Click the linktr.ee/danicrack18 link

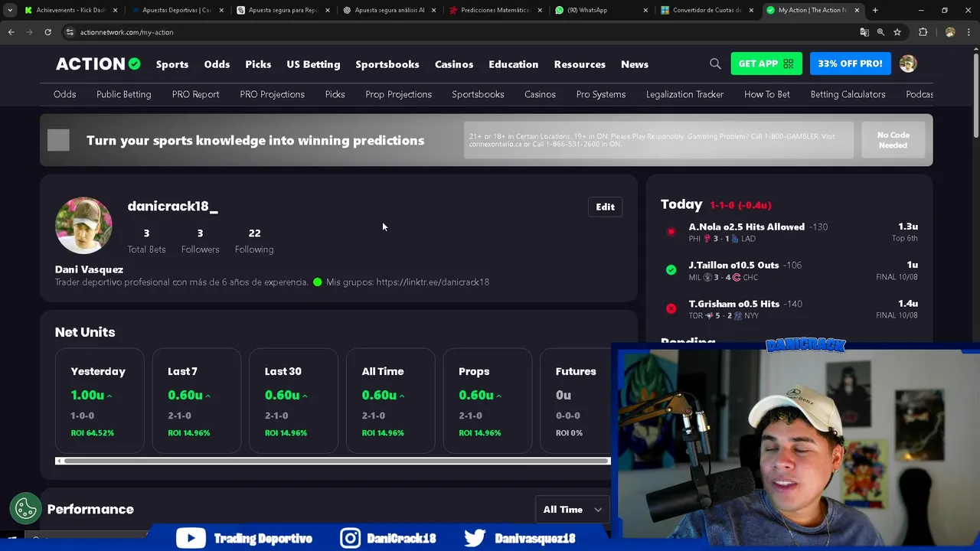[433, 282]
